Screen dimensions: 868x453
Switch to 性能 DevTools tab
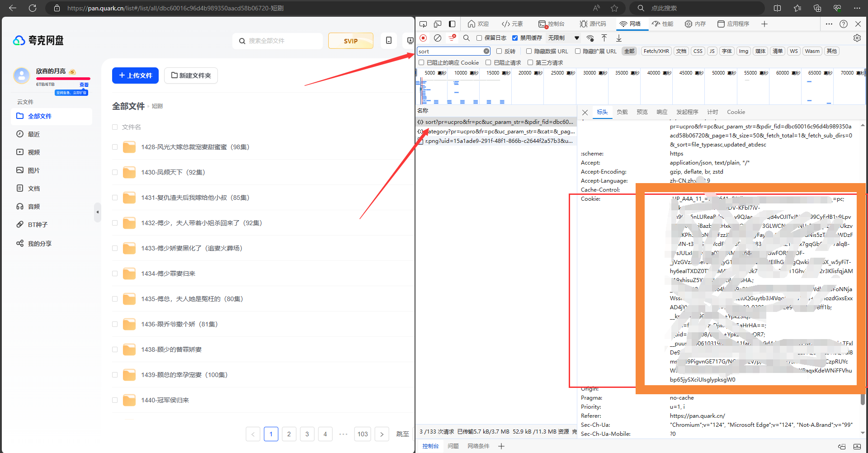click(663, 24)
